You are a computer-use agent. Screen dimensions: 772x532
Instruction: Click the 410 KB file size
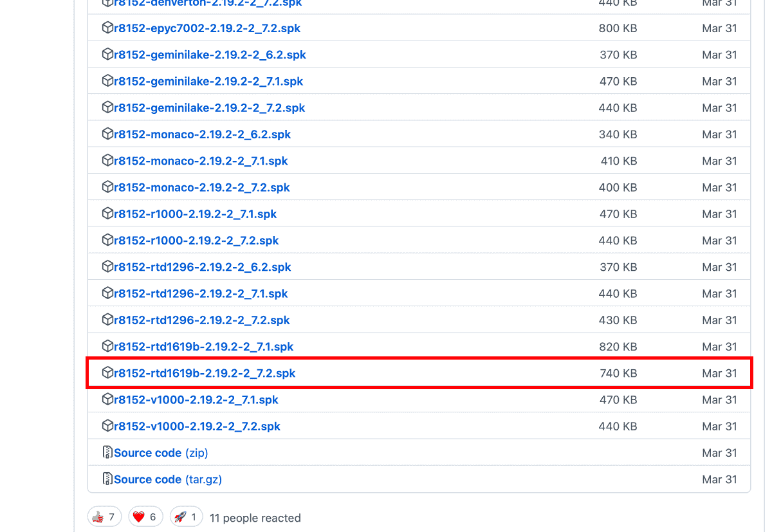619,161
